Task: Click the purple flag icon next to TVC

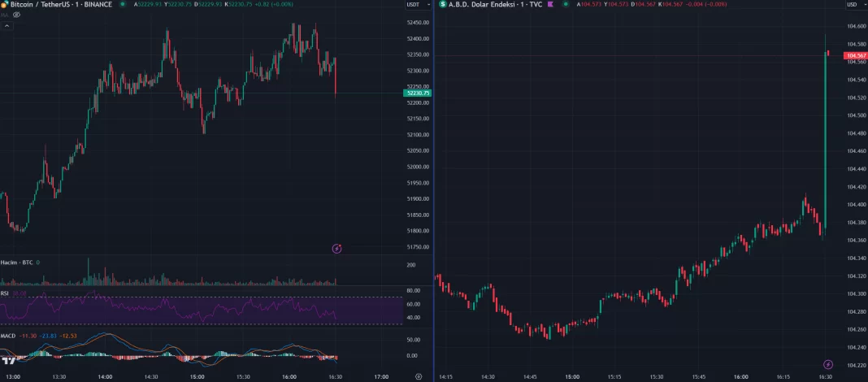Action: 551,4
